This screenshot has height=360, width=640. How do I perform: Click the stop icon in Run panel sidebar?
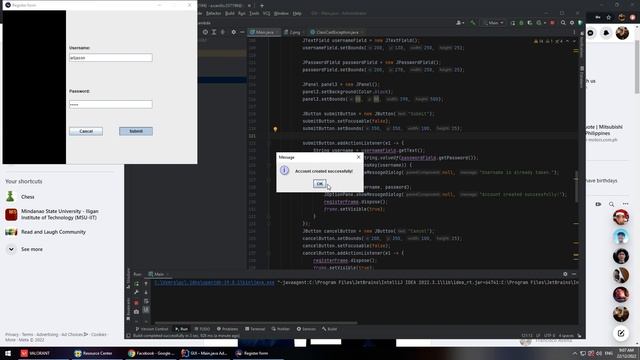click(136, 302)
